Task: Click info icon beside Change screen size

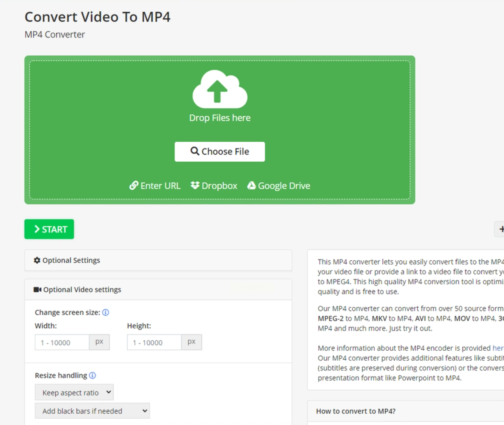Action: 105,312
